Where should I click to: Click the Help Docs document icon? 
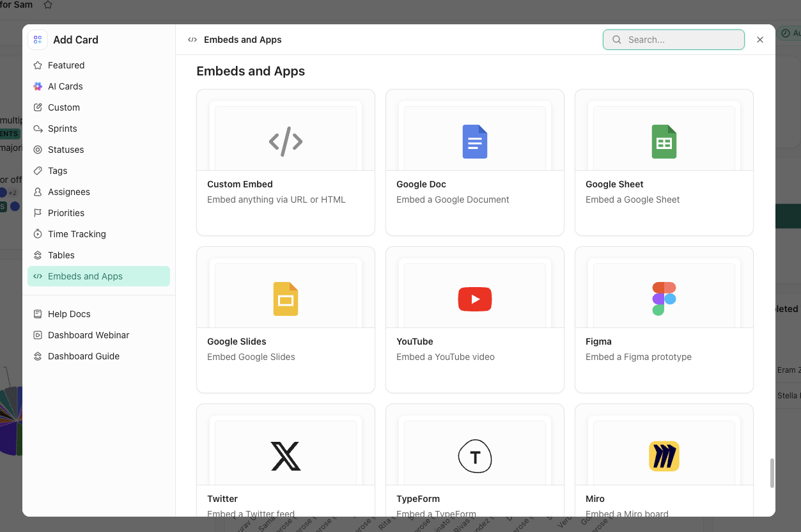pos(38,314)
